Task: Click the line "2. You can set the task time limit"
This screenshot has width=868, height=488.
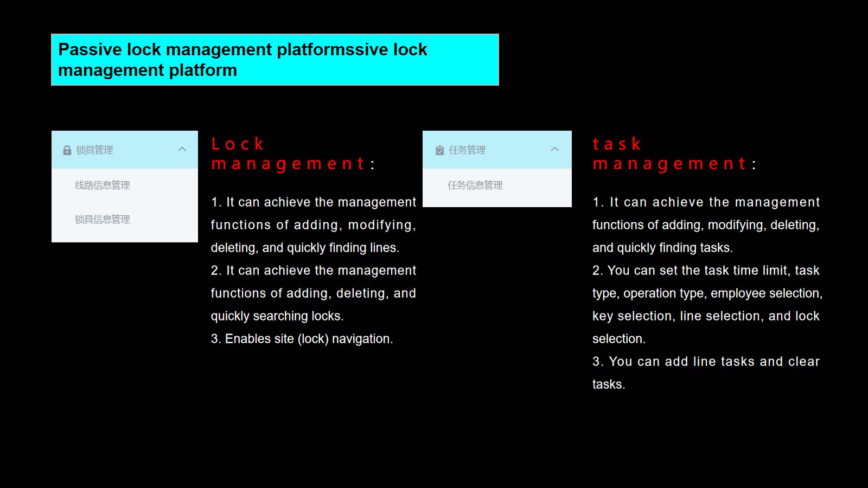Action: (x=705, y=271)
